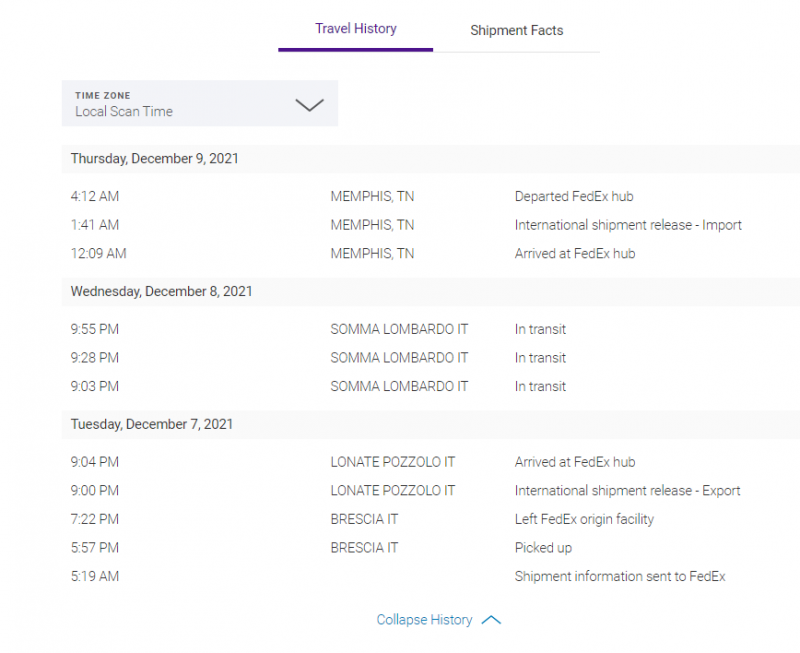Select the Departed FedEx hub event
The width and height of the screenshot is (800, 653).
[x=574, y=196]
